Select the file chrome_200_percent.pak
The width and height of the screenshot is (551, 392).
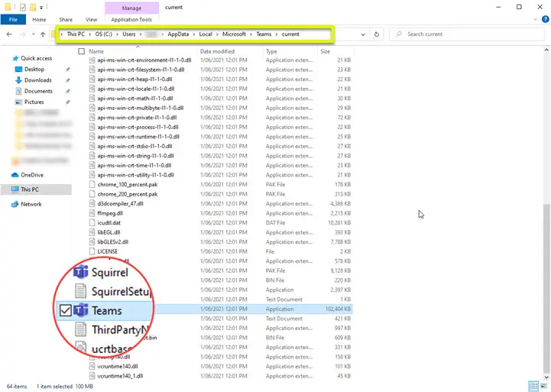tap(128, 194)
